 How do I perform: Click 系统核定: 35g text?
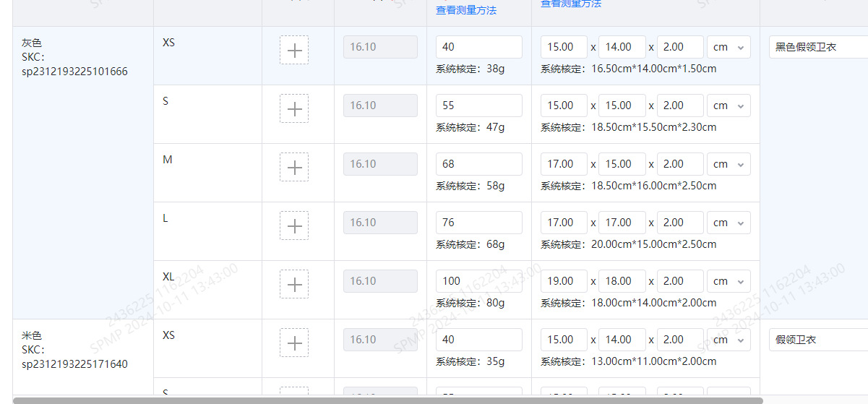point(470,361)
